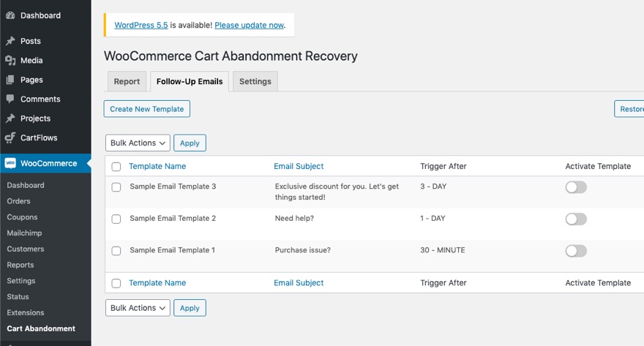Click the Create New Template button
The width and height of the screenshot is (644, 346).
147,109
